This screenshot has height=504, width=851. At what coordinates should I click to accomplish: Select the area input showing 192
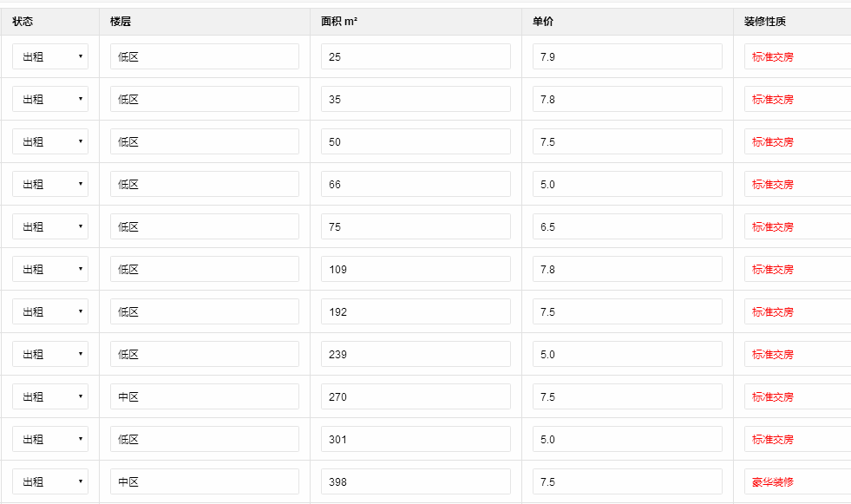416,311
